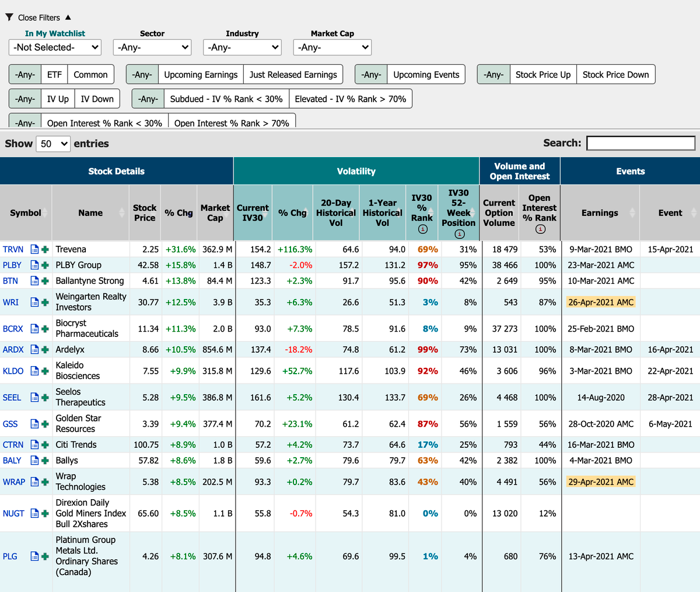The height and width of the screenshot is (592, 700).
Task: Click the highlighted 29-Apr-2021 AMC earnings date
Action: click(601, 482)
